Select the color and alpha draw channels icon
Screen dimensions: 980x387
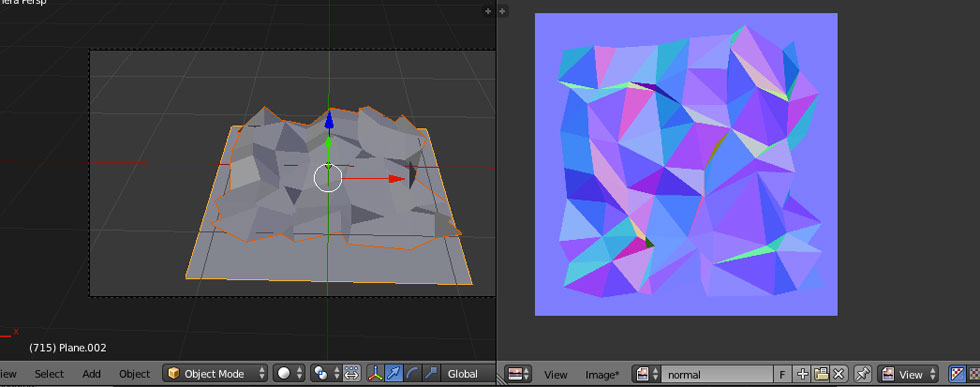957,374
